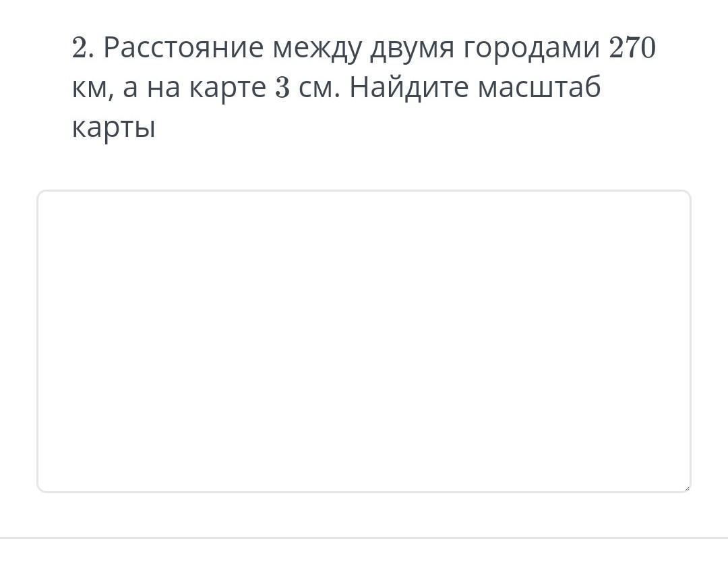Click the right border of the answer text area
Screen dimensions: 728x564
690,341
